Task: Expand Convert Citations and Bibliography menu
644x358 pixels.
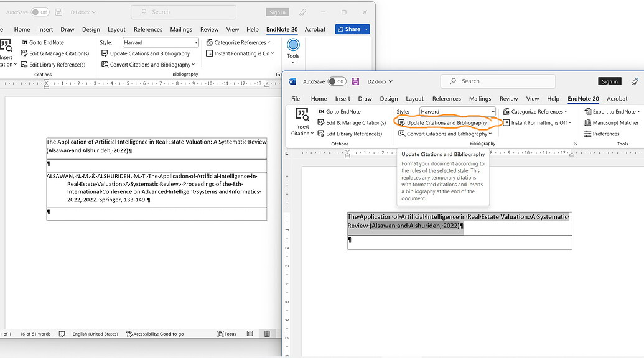Action: point(445,133)
